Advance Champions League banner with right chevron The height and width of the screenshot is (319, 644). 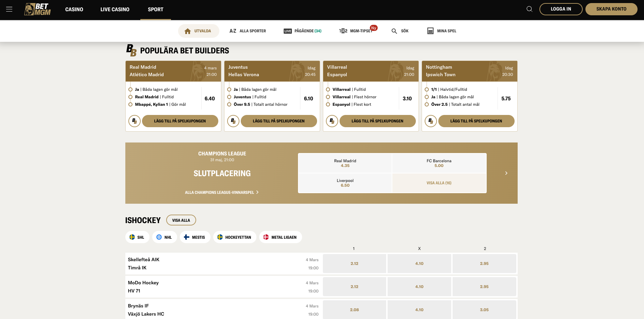pos(506,173)
